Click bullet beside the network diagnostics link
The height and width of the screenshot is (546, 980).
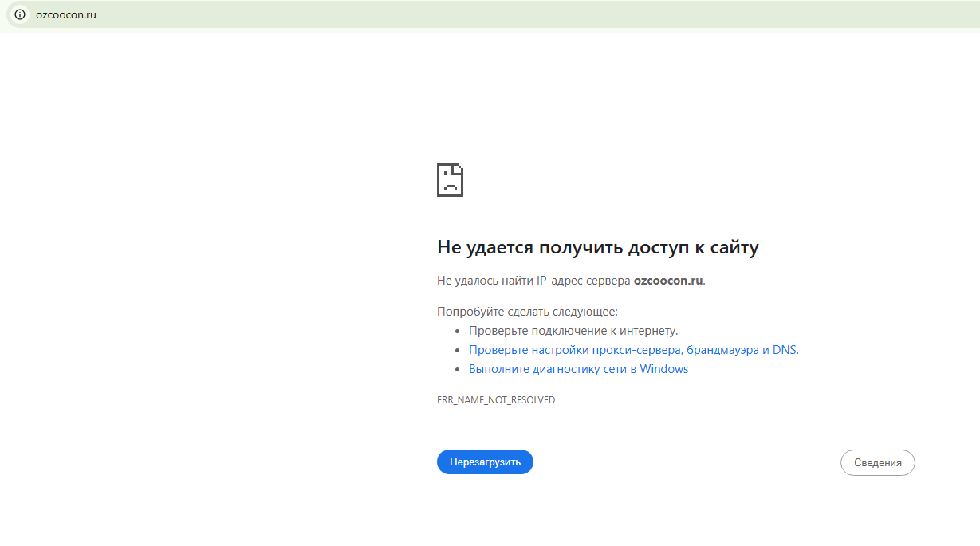point(458,370)
